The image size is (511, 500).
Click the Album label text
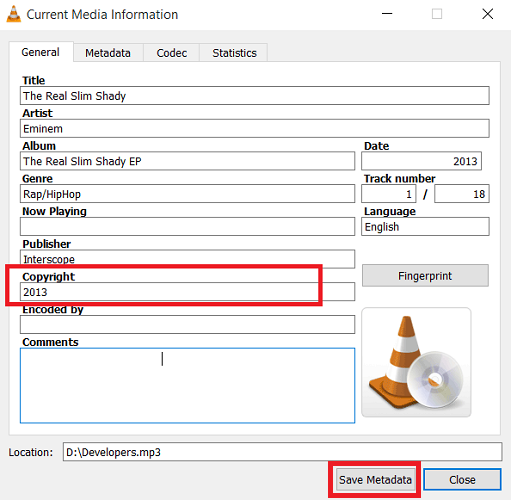tap(39, 146)
